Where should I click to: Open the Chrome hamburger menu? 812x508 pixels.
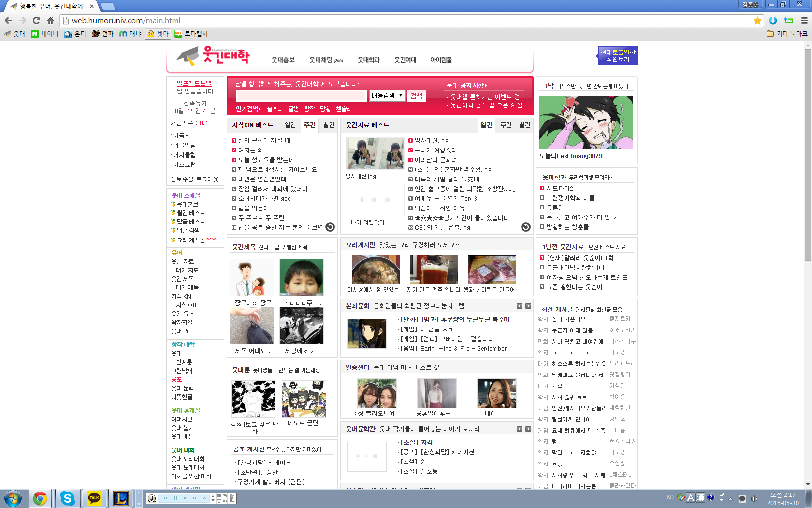click(x=804, y=20)
